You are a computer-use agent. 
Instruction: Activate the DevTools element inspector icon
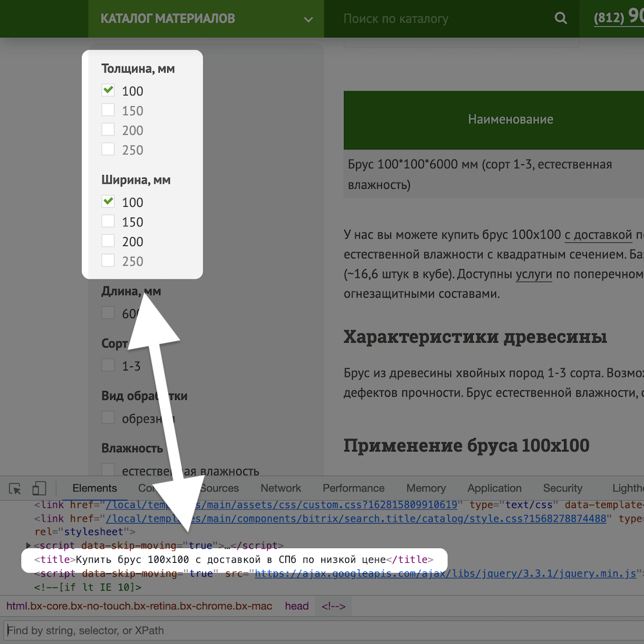(15, 488)
